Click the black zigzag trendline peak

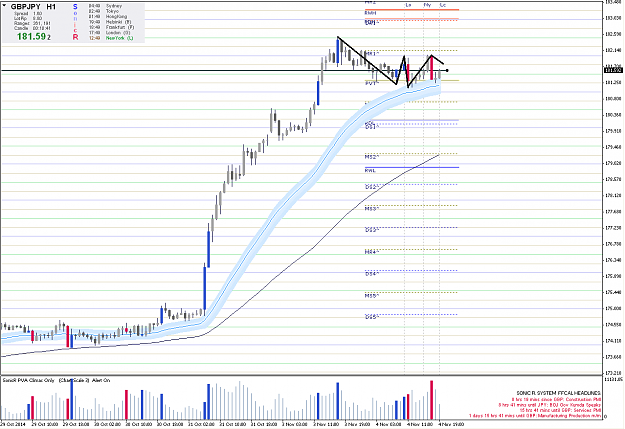[338, 37]
